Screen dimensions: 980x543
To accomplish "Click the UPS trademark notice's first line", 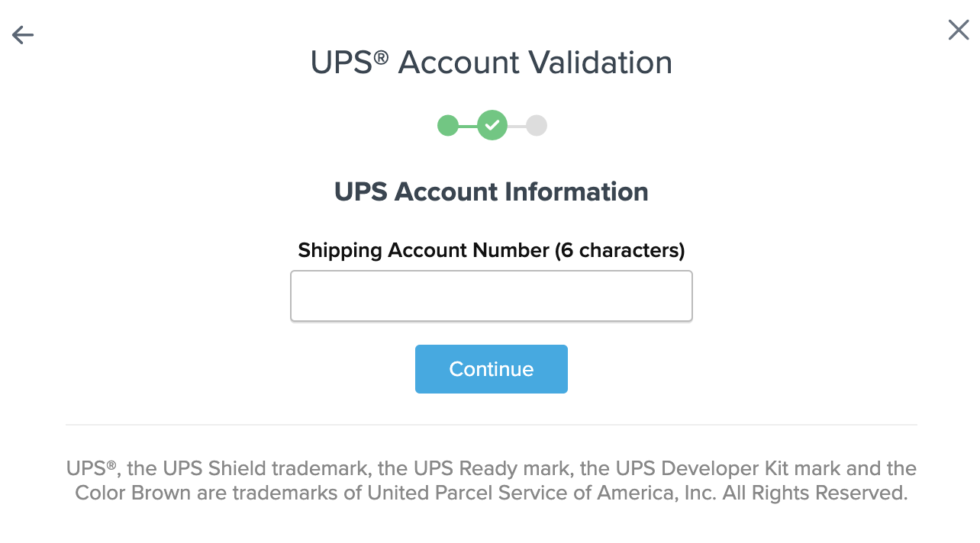I will point(491,468).
